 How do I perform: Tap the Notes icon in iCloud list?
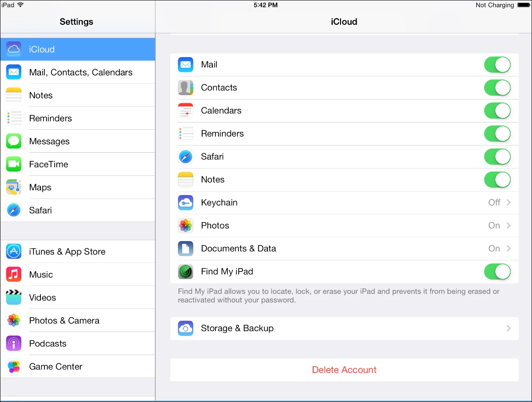point(186,180)
